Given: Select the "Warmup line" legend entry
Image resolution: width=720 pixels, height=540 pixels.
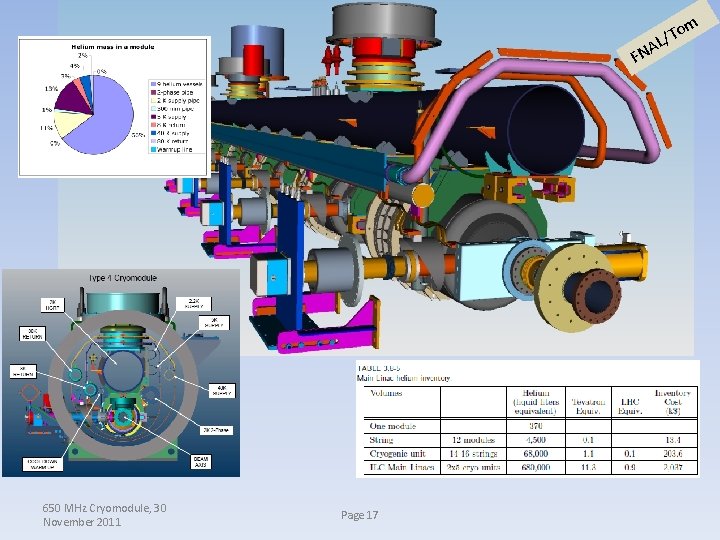Looking at the screenshot, I should (171, 150).
